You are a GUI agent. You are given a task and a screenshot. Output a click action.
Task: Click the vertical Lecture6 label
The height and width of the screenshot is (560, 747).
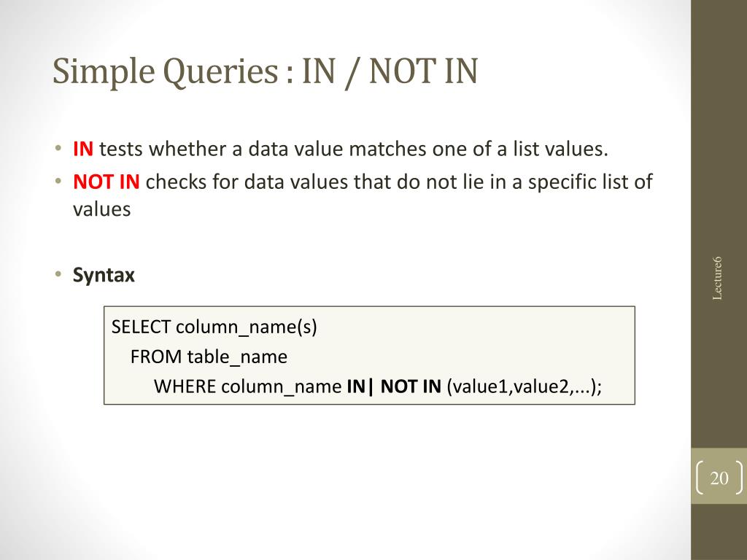coord(717,278)
